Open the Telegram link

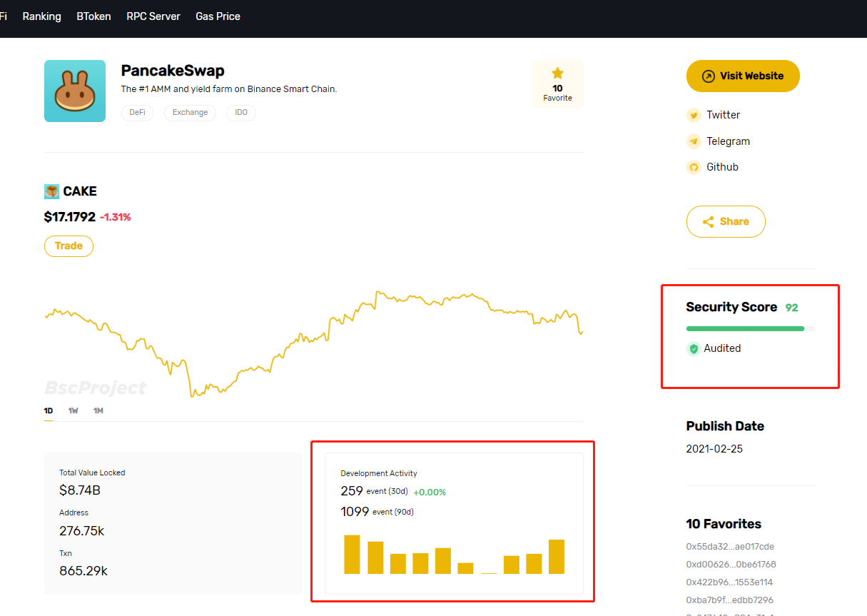(728, 141)
